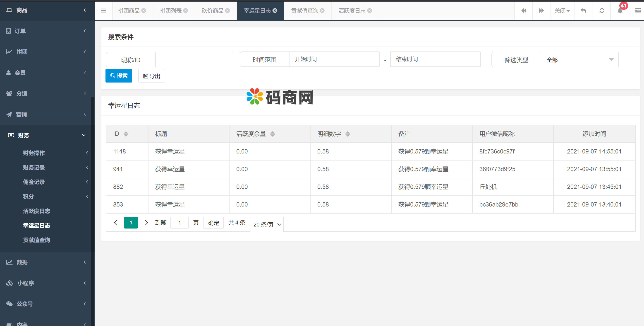Open the 筛选类型 dropdown showing 全部

(x=579, y=60)
